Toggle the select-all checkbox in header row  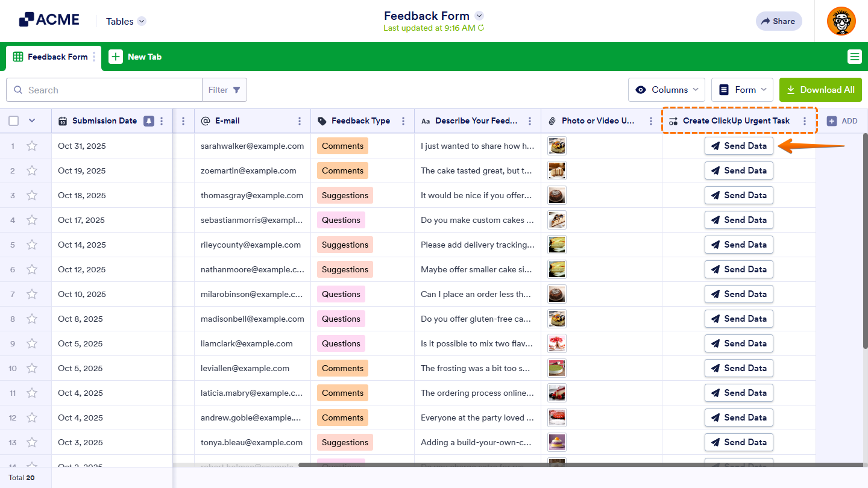point(13,120)
